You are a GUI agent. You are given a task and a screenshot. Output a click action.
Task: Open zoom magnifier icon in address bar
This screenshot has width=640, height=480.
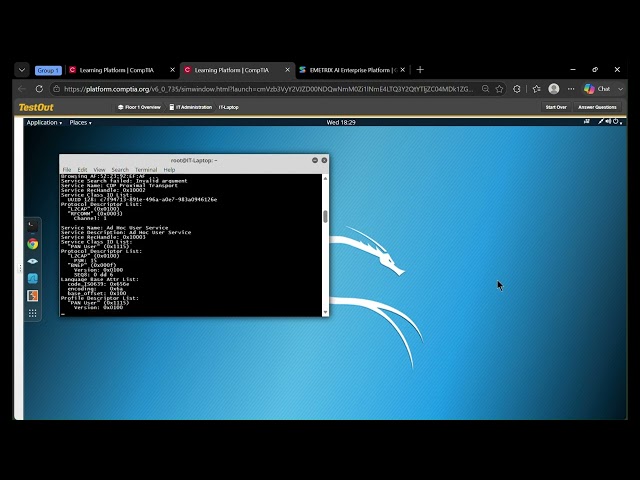pyautogui.click(x=485, y=89)
